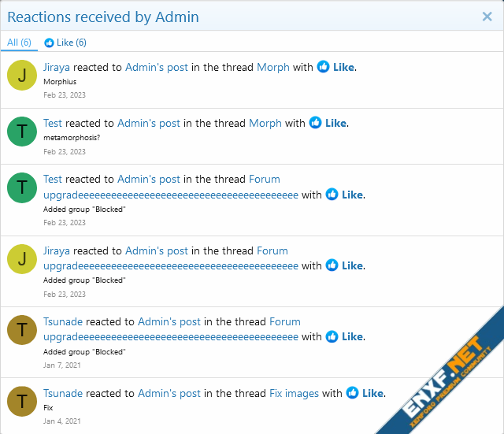Click Jiraya's yellow avatar in first row
Screen dimensions: 504x434
point(21,75)
